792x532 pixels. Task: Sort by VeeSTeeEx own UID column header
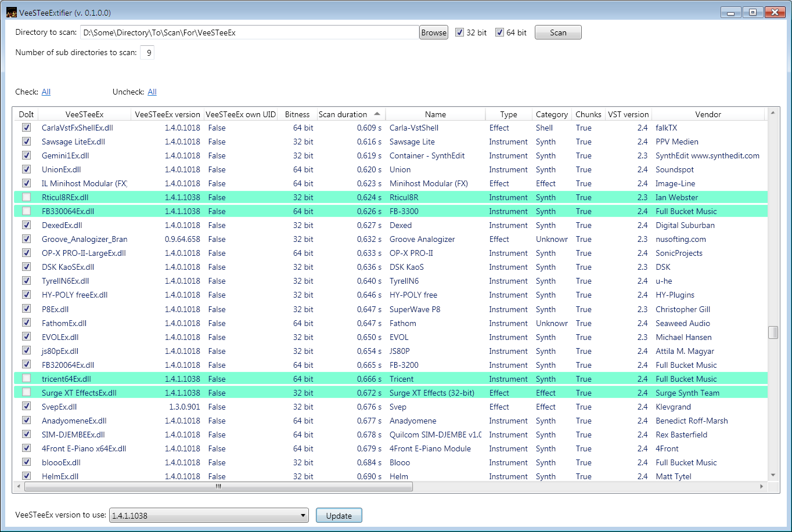[x=241, y=114]
